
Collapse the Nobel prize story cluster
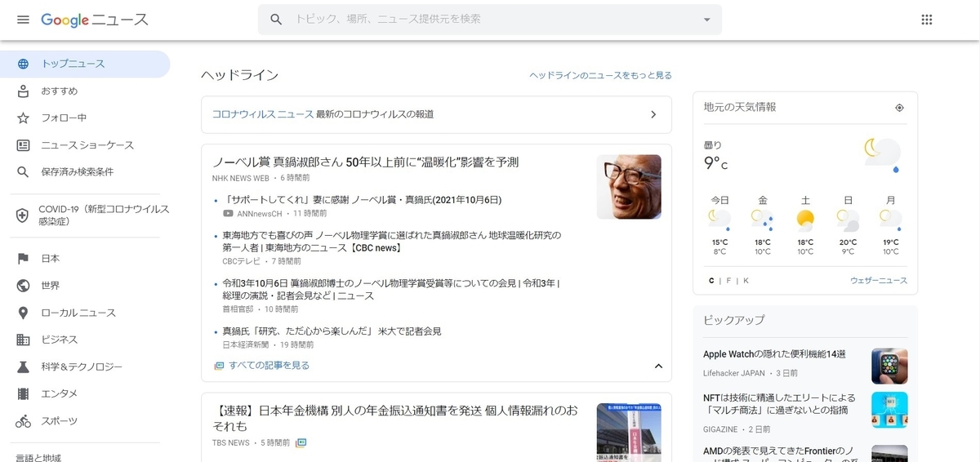[x=658, y=366]
